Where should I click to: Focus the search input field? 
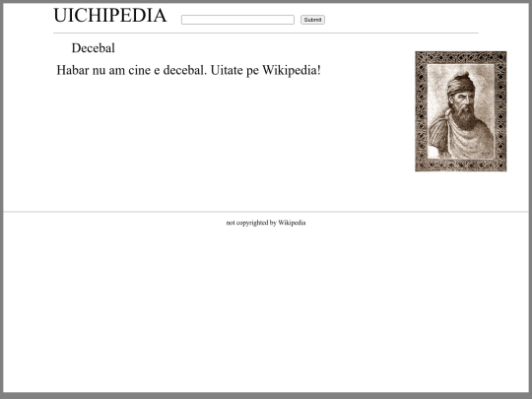pos(237,20)
